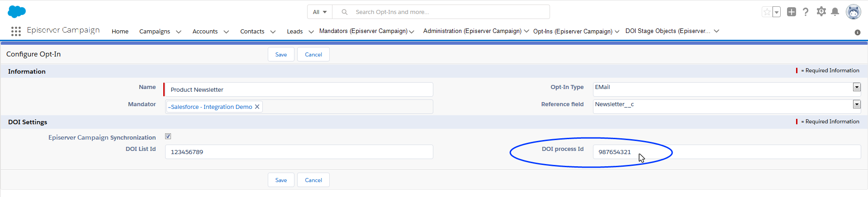Open the Leads tab
This screenshot has height=197, width=868.
pos(295,31)
